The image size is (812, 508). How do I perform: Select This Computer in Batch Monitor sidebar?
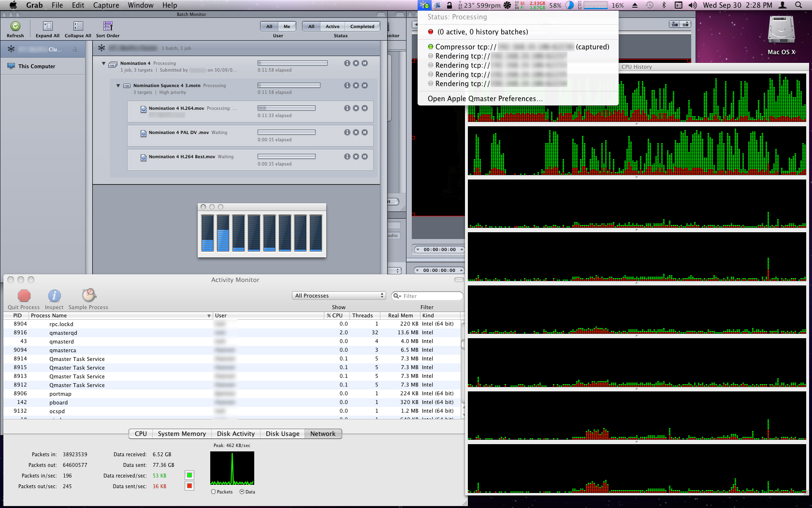[x=43, y=66]
